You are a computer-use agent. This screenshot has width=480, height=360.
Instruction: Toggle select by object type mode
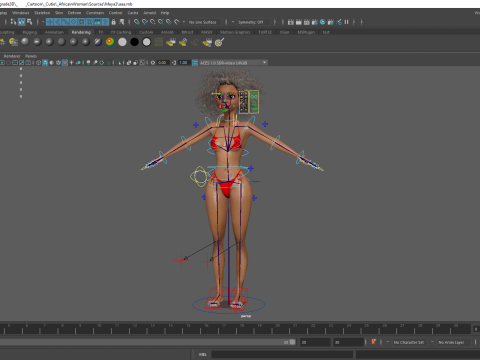coord(22,22)
